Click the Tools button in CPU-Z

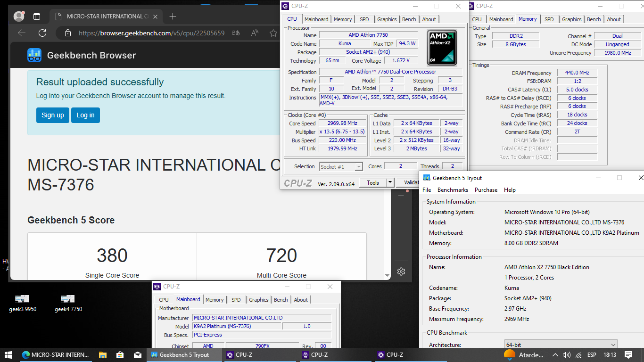[x=373, y=183]
